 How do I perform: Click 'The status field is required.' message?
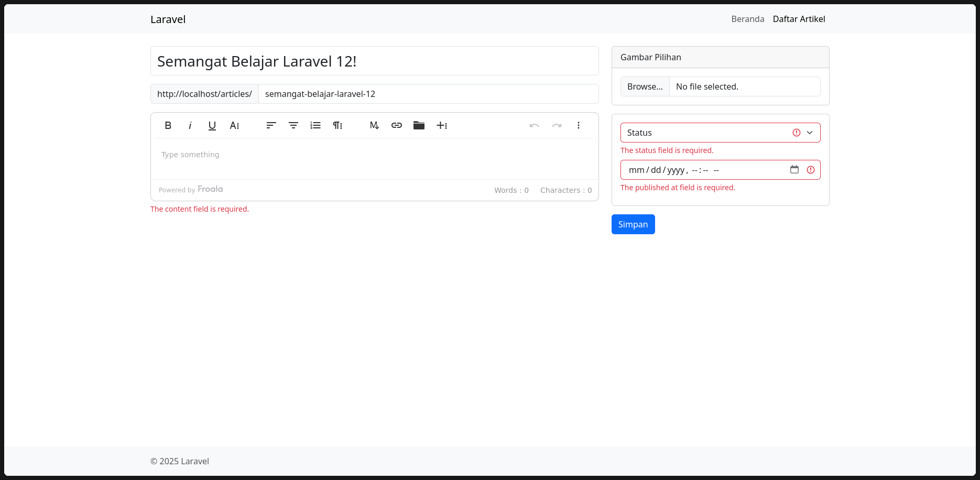[667, 150]
